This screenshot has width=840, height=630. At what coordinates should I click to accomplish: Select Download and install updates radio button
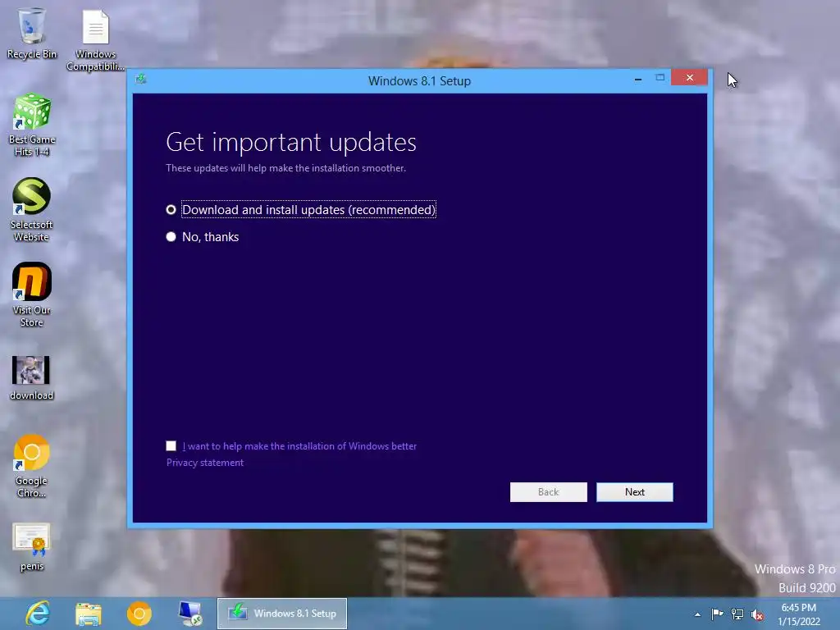pyautogui.click(x=171, y=209)
